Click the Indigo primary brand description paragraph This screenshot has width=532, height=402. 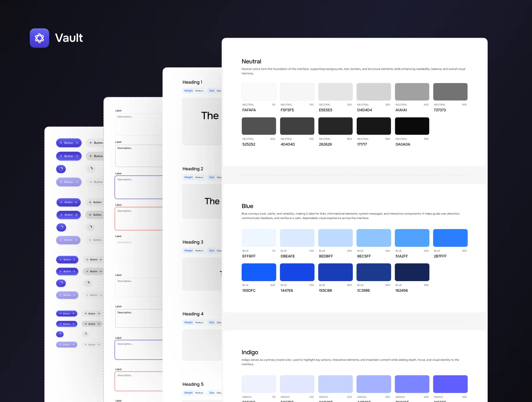(x=350, y=362)
